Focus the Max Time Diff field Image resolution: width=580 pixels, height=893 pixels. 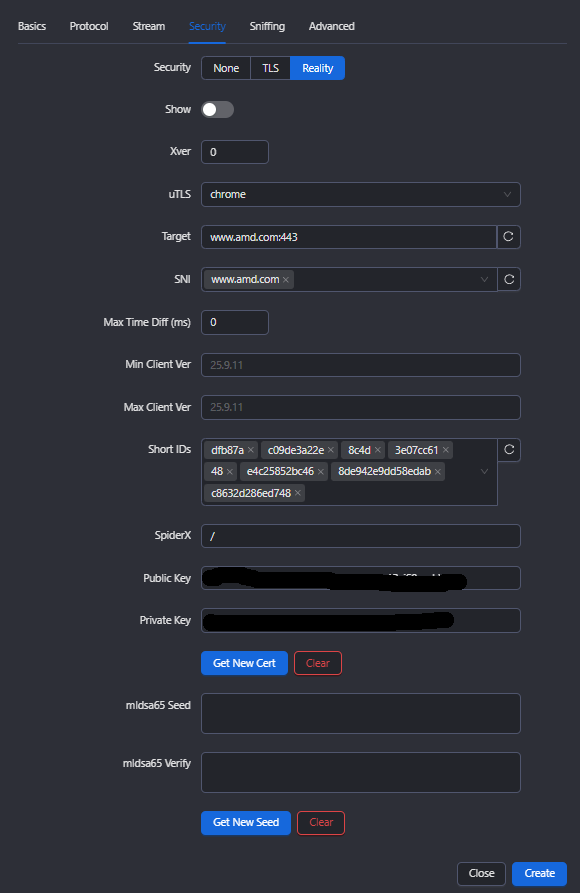pos(235,322)
